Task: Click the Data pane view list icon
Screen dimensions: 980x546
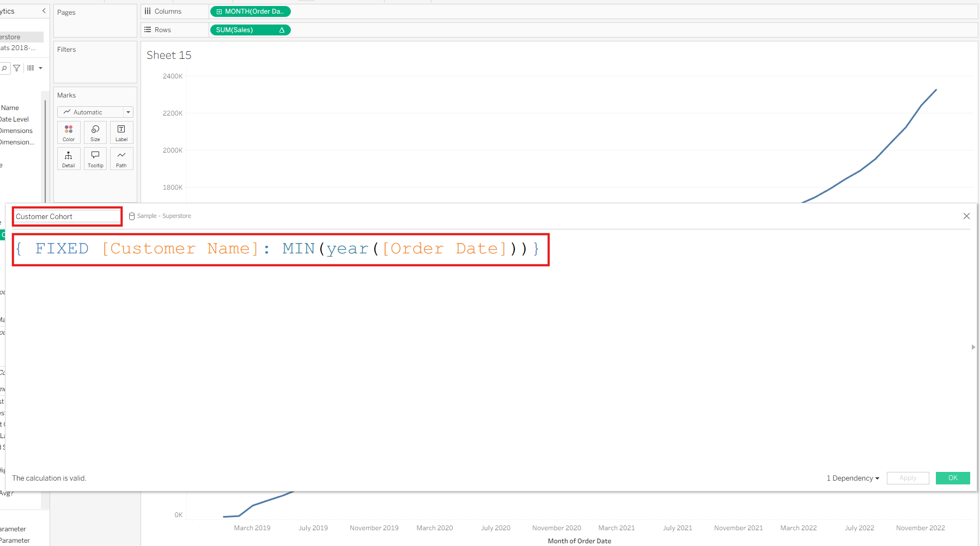Action: [x=31, y=68]
